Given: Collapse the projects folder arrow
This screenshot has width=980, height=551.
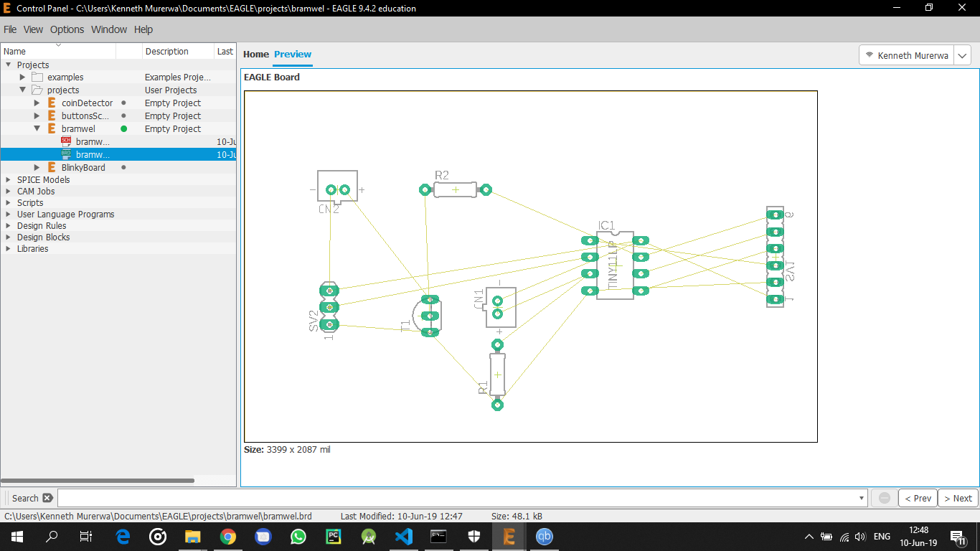Looking at the screenshot, I should pos(22,90).
